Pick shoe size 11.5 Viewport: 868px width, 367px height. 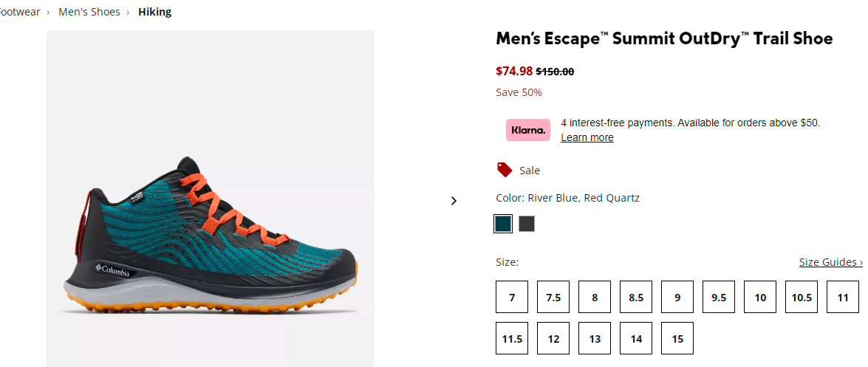point(512,338)
